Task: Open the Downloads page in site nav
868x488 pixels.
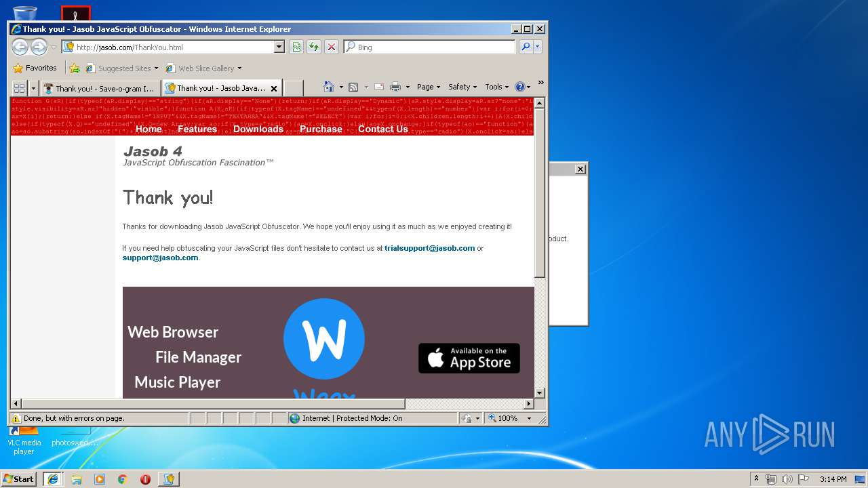Action: click(258, 129)
